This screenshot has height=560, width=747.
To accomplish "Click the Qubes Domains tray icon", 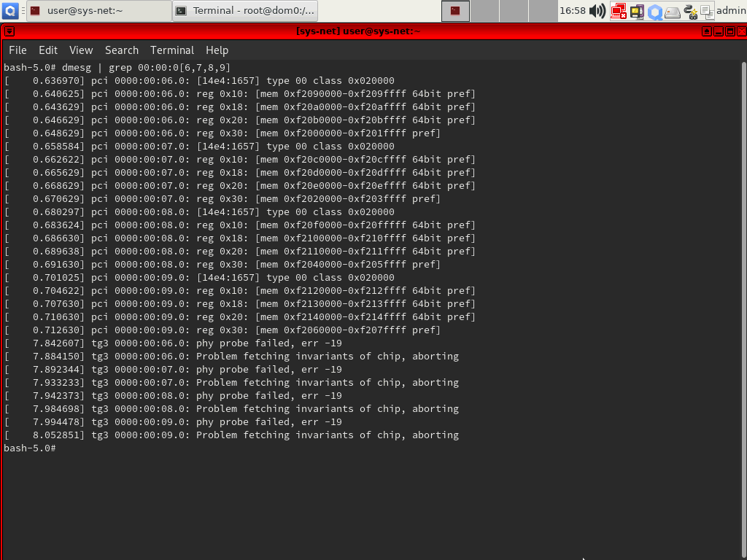I will point(655,11).
